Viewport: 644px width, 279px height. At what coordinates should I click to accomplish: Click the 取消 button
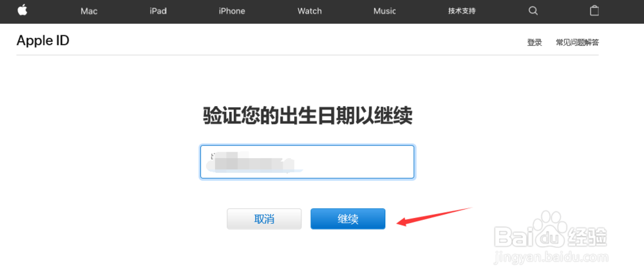coord(264,219)
